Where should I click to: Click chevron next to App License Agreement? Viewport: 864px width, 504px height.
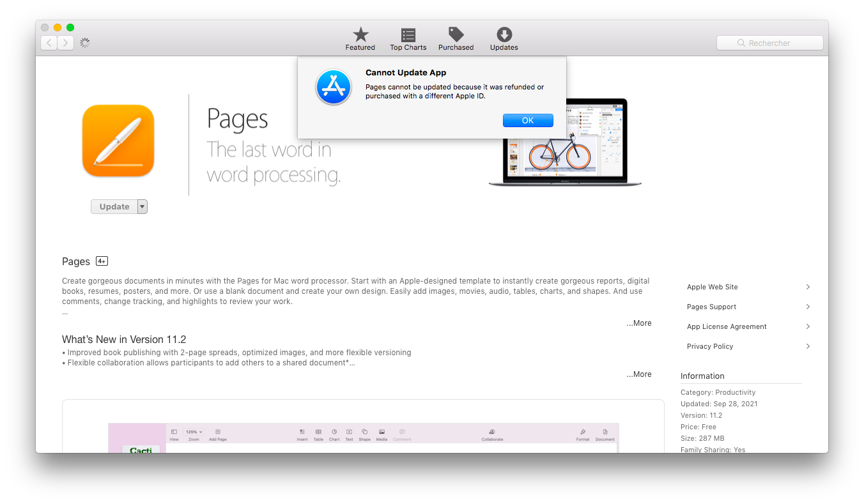point(808,326)
